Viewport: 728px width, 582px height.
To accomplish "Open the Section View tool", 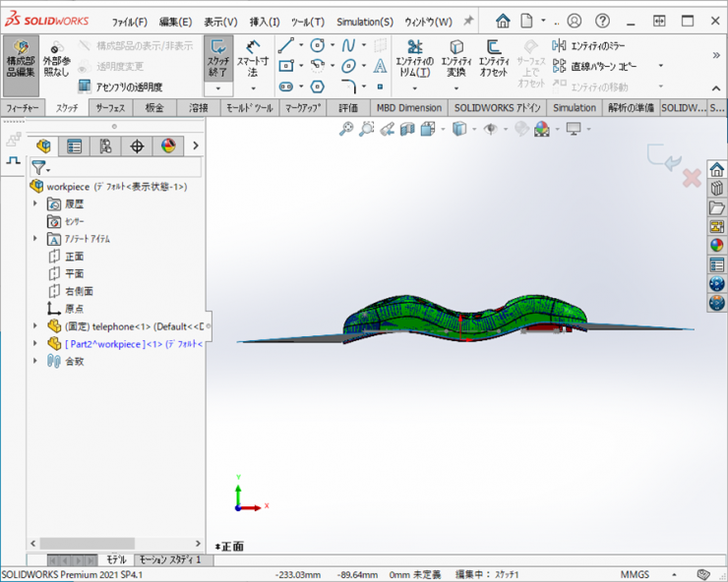I will (408, 129).
